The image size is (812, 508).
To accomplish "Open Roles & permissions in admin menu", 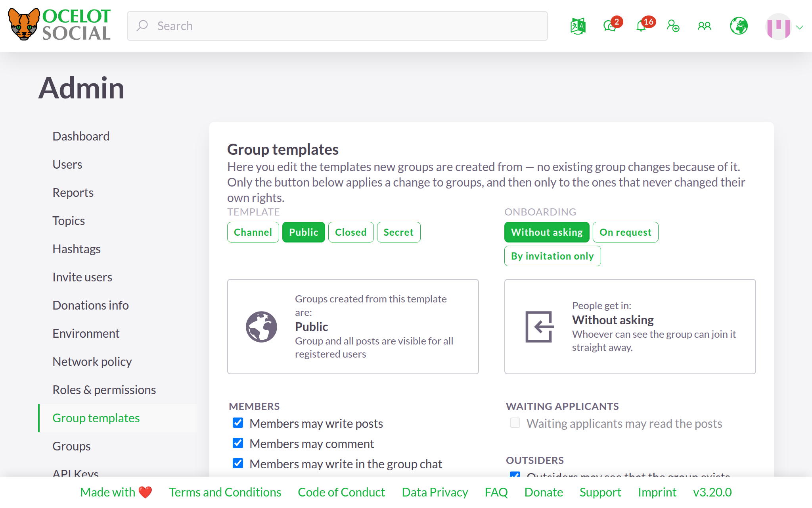I will pyautogui.click(x=117, y=390).
